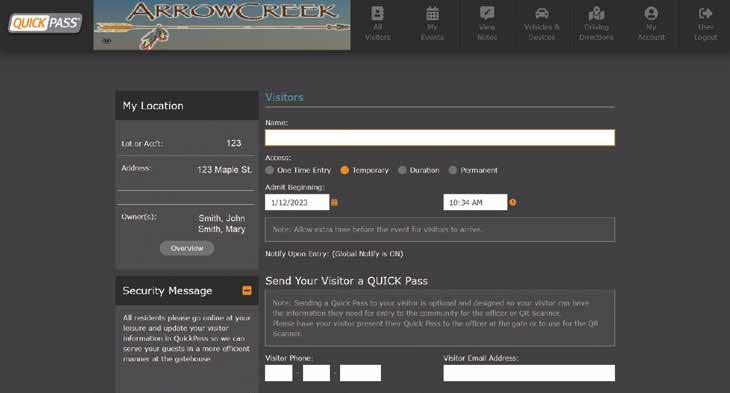Click Send Your Visitor a QUICK Pass heading
Viewport: 730px width, 393px height.
coord(346,281)
